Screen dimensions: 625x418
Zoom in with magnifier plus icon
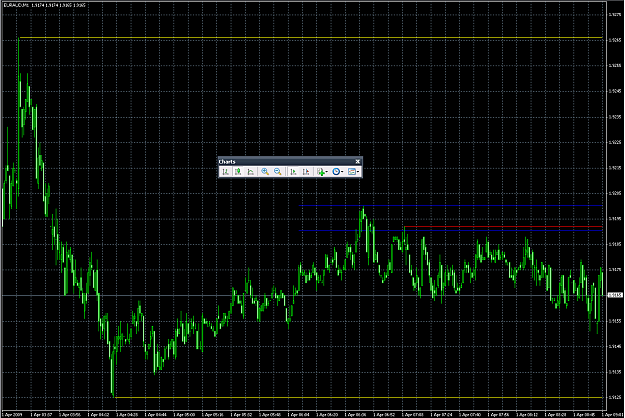[265, 172]
